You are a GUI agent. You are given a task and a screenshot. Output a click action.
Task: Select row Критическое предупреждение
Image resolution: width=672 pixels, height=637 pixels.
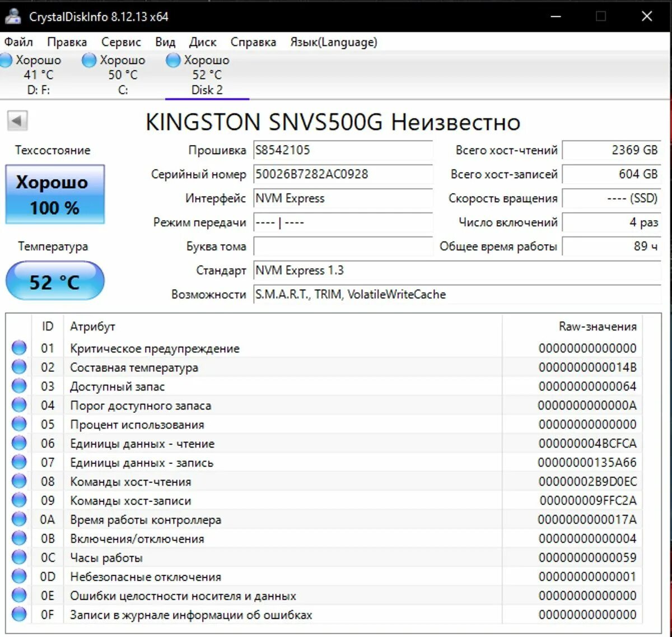[324, 348]
